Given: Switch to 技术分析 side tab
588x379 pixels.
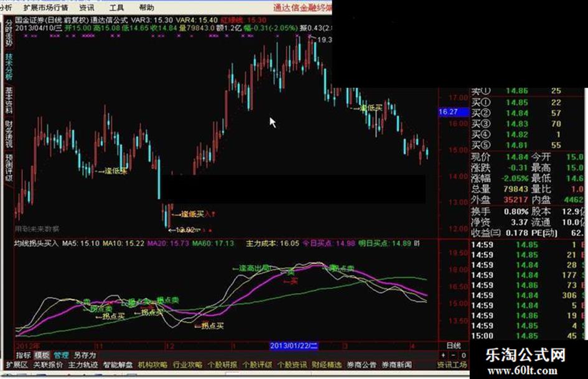Looking at the screenshot, I should 9,66.
